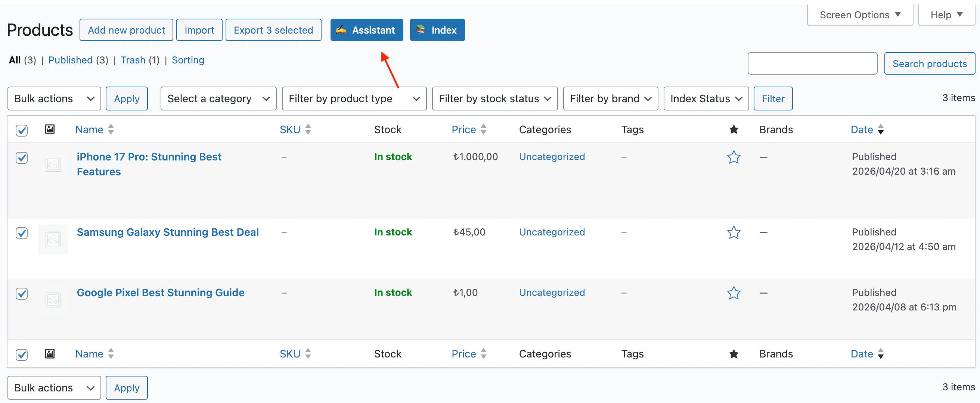Click the Featured star column header in footer
This screenshot has width=980, height=403.
(x=734, y=354)
